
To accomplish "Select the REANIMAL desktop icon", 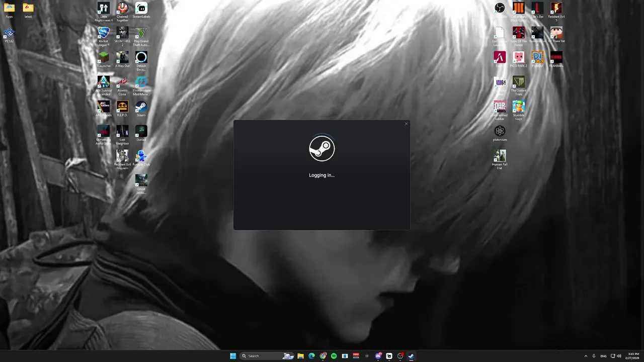I will [x=556, y=60].
